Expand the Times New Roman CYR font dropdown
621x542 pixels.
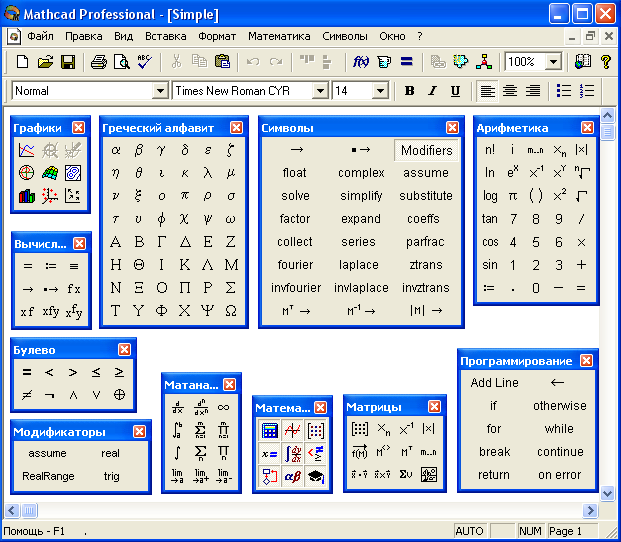coord(320,91)
